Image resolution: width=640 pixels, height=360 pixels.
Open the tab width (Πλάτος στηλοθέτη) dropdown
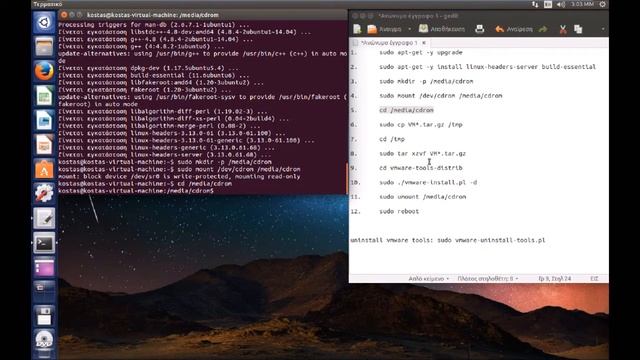click(488, 278)
